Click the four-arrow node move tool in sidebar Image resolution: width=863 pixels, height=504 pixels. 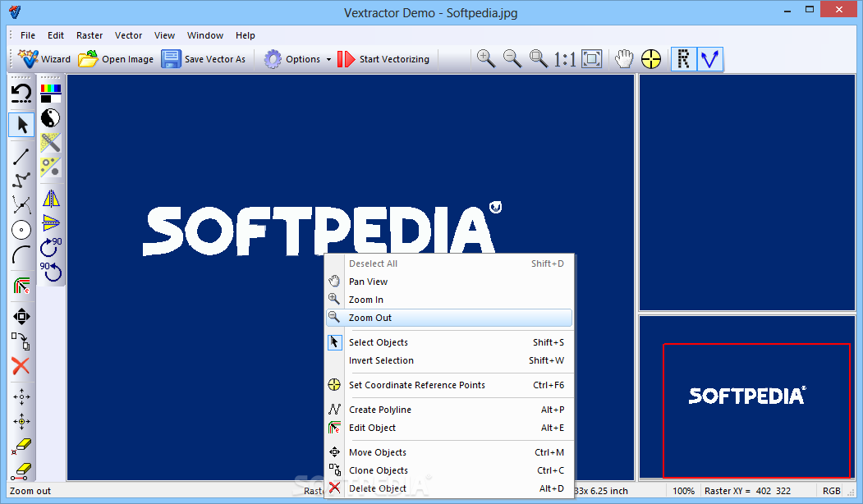pos(21,396)
